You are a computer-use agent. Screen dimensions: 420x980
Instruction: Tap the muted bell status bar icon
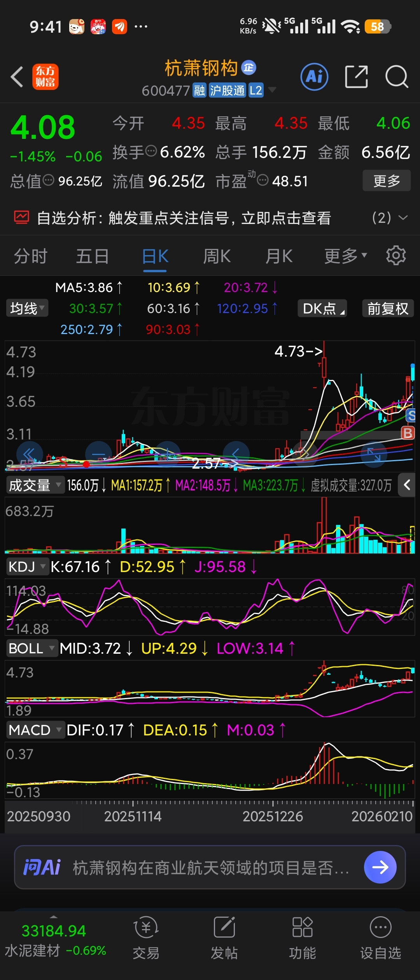271,26
